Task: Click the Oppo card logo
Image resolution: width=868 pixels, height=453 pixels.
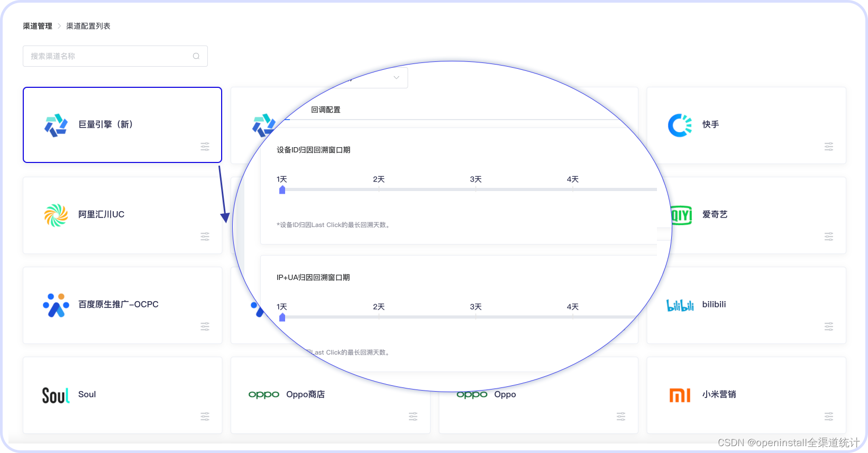Action: tap(472, 395)
